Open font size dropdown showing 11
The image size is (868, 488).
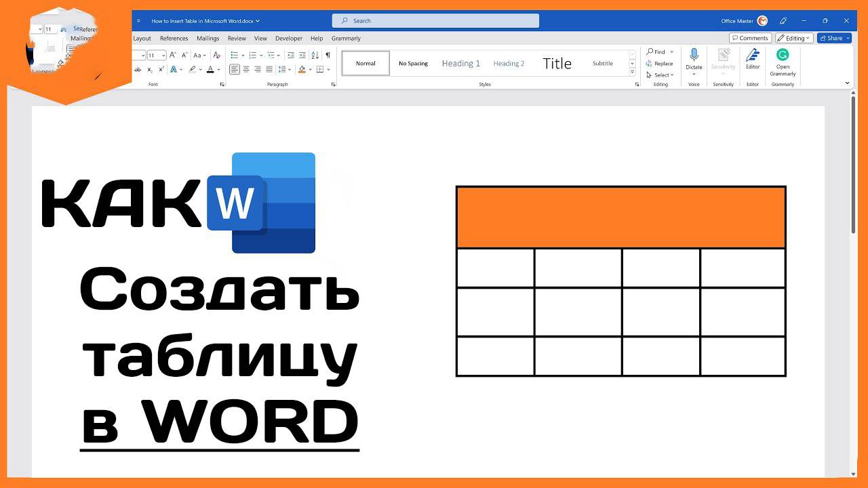pyautogui.click(x=163, y=56)
